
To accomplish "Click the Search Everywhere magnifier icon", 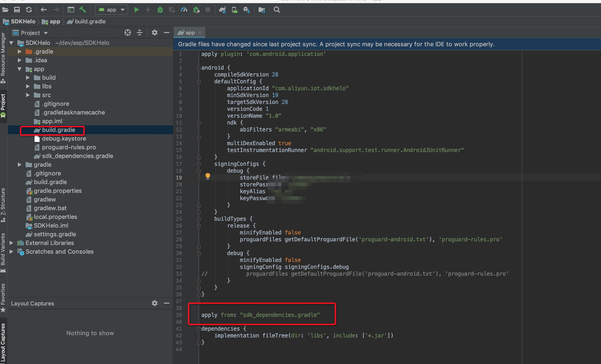I will (277, 10).
